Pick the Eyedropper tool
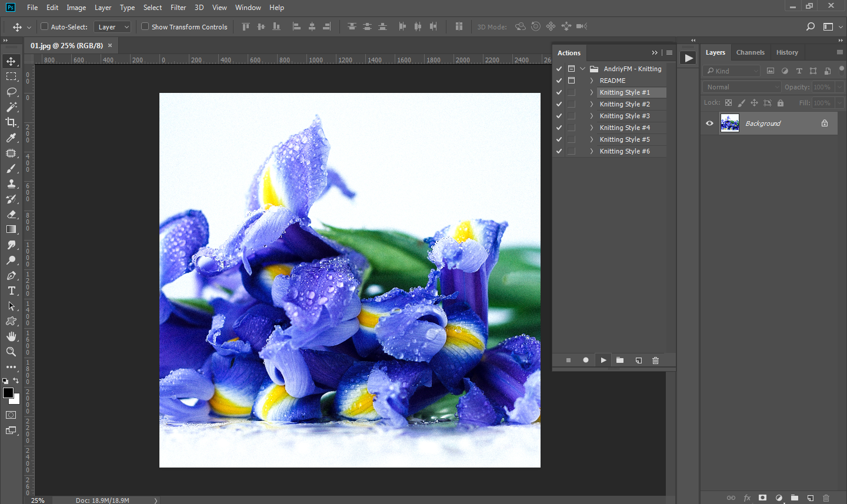This screenshot has height=504, width=847. pyautogui.click(x=11, y=138)
